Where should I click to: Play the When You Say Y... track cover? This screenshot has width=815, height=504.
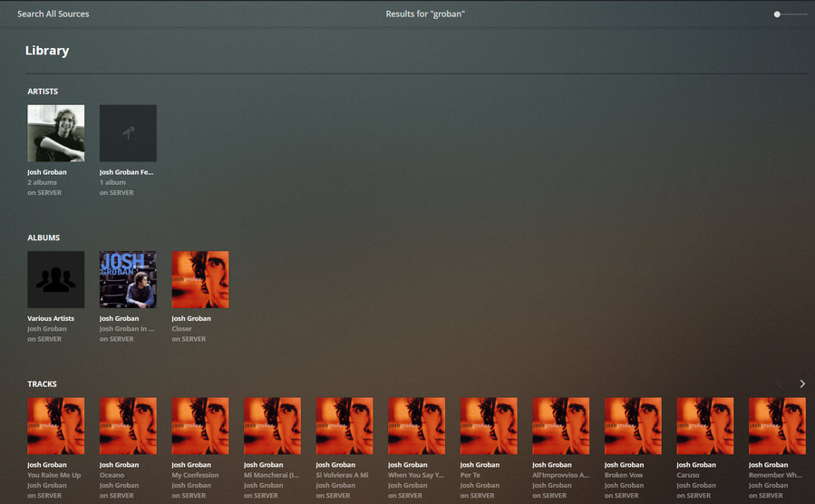click(x=417, y=426)
